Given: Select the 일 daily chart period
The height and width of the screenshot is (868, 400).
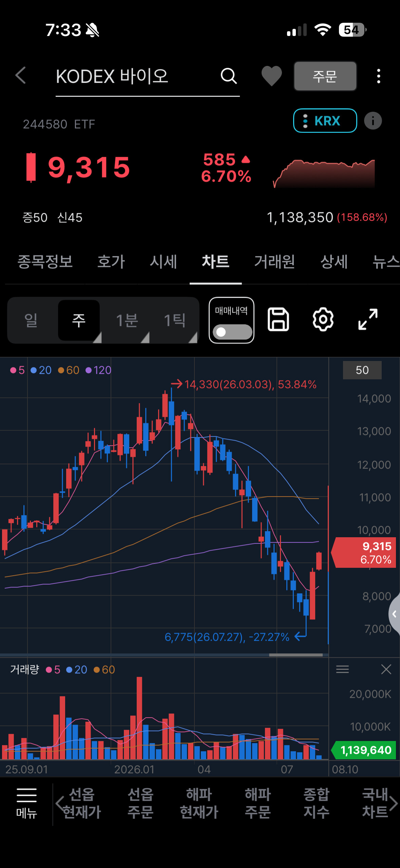Looking at the screenshot, I should (31, 320).
